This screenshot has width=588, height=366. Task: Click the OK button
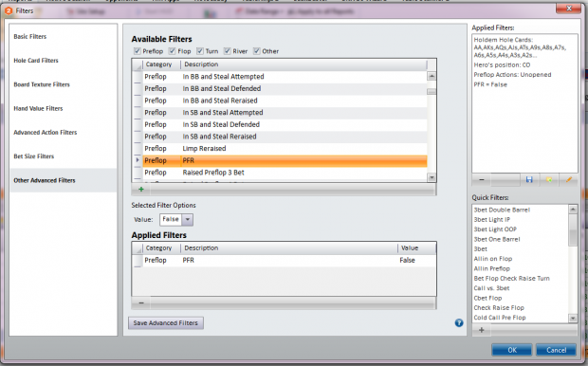pos(512,350)
